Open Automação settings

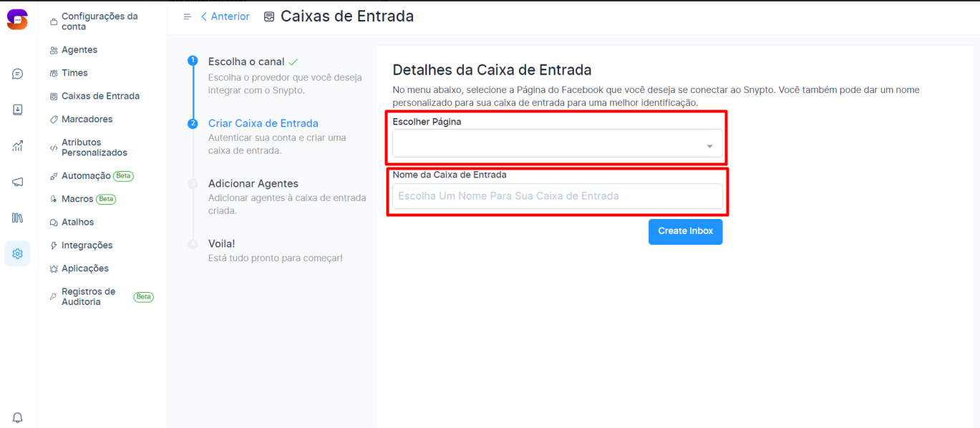tap(86, 175)
